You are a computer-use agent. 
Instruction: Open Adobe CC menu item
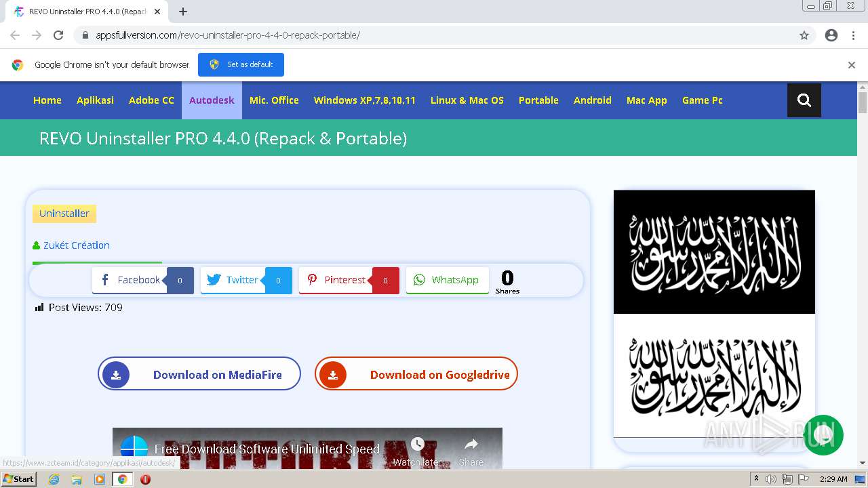tap(151, 100)
